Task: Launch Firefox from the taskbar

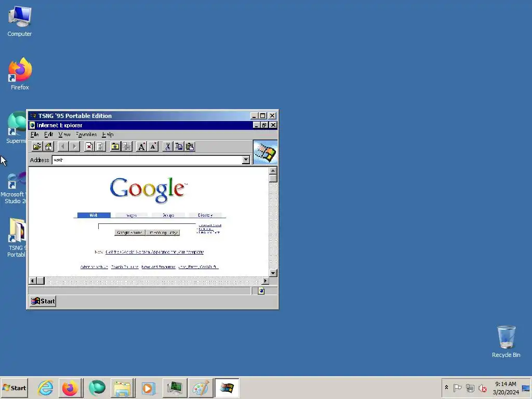Action: click(x=70, y=388)
